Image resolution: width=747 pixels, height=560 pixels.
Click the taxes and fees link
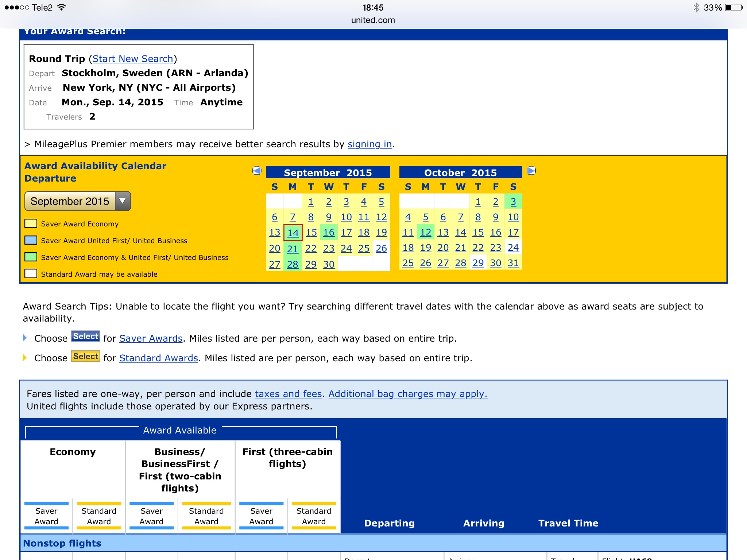[288, 394]
